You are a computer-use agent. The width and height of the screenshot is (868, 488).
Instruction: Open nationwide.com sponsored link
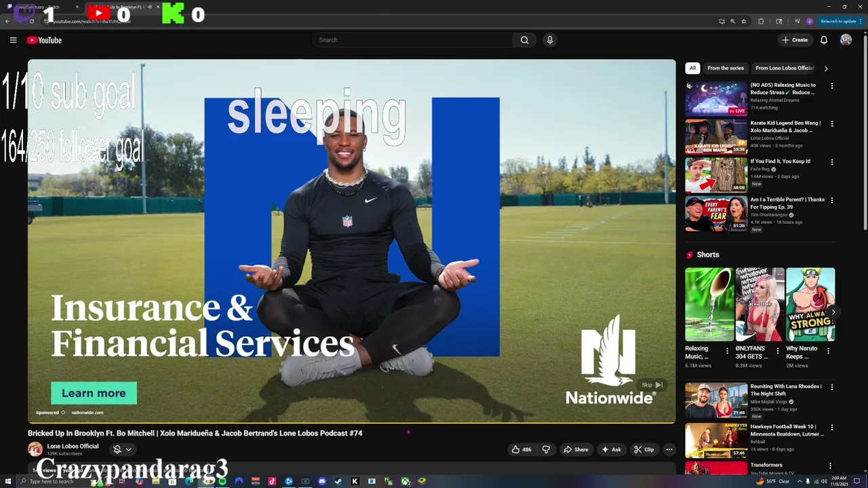pos(87,412)
